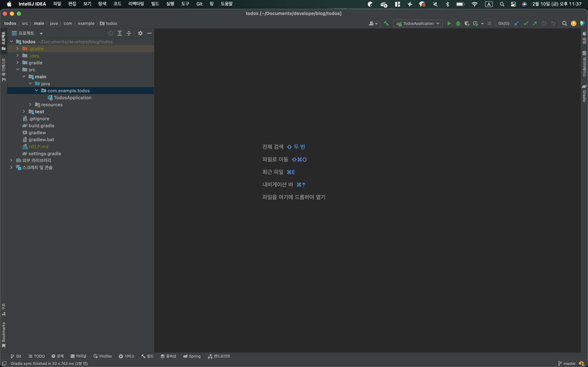The width and height of the screenshot is (588, 367).
Task: Open the Spring tool tab
Action: (192, 356)
